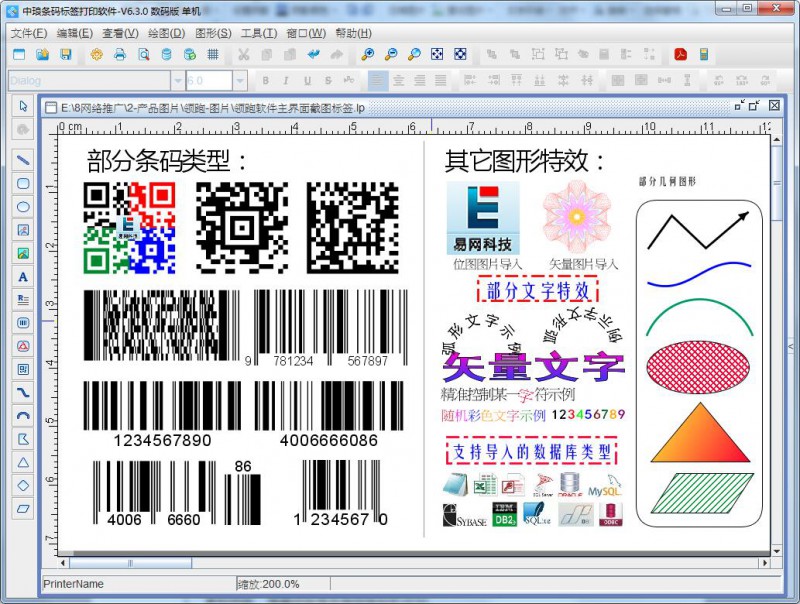Select the line drawing tool

point(23,160)
